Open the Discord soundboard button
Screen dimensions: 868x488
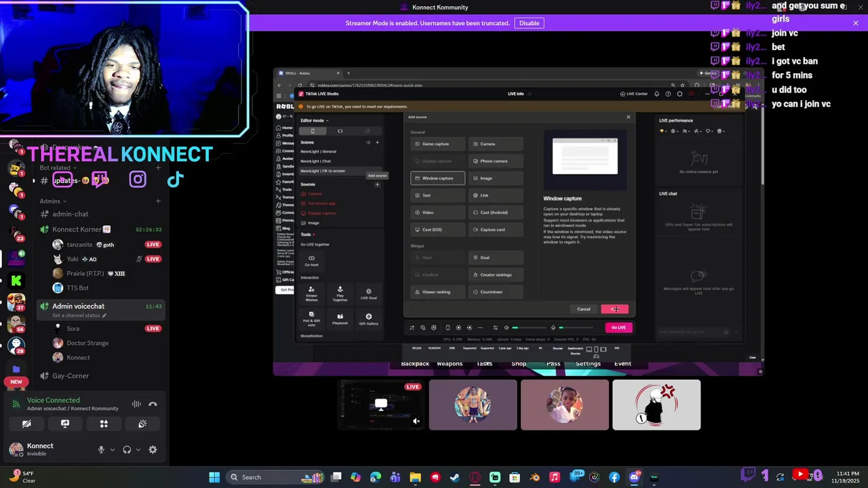click(142, 424)
